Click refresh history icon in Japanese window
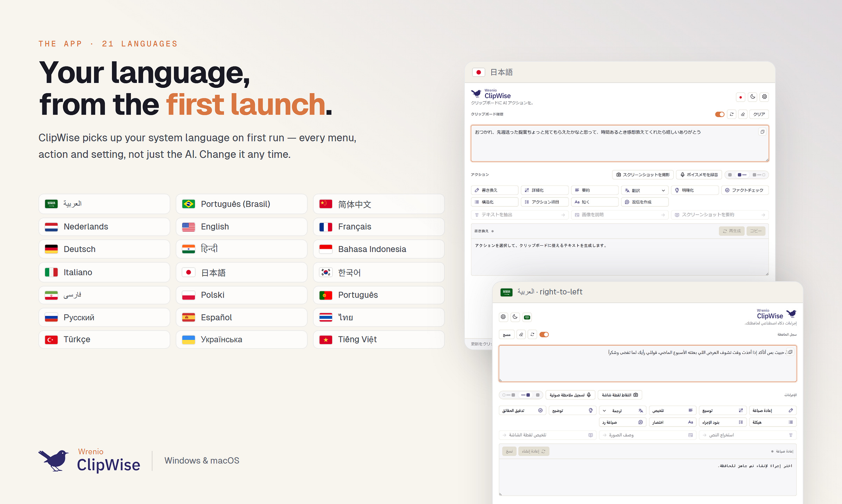The width and height of the screenshot is (842, 504). click(731, 114)
